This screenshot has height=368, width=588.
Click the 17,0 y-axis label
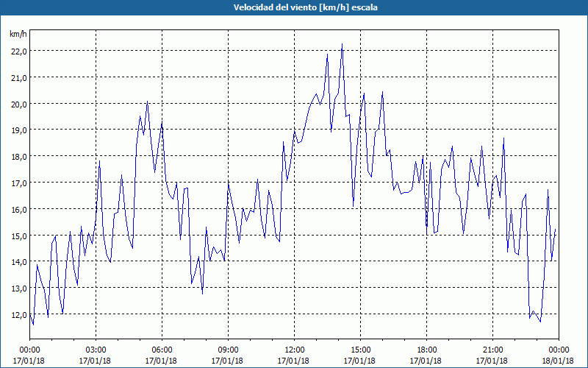(19, 183)
